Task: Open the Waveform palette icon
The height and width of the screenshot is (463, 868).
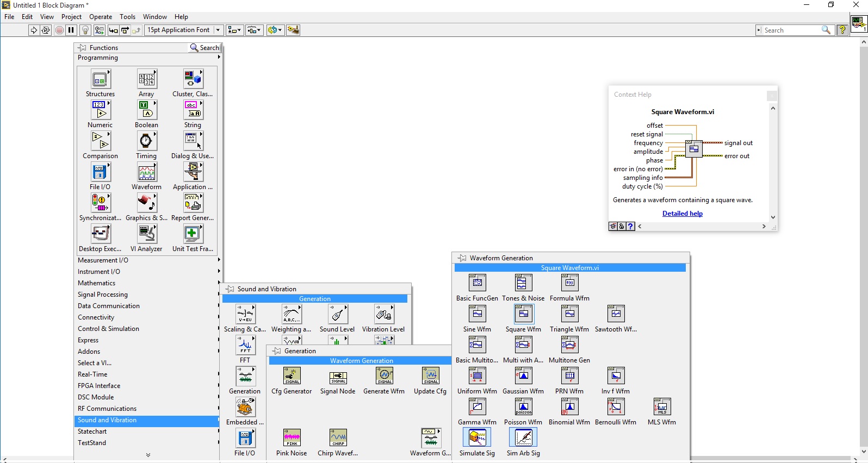Action: (146, 172)
